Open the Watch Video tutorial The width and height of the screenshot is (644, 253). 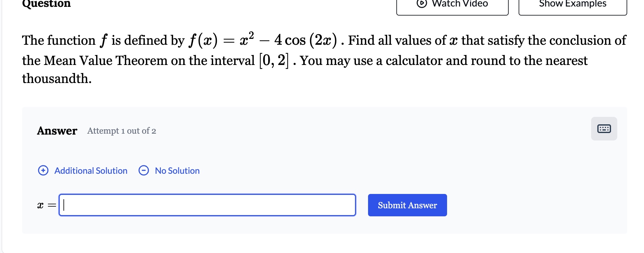tap(452, 4)
